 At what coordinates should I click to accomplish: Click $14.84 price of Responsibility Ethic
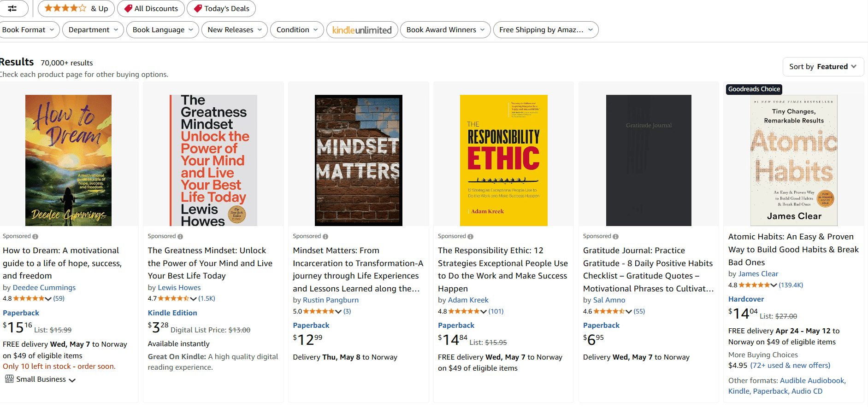tap(453, 340)
